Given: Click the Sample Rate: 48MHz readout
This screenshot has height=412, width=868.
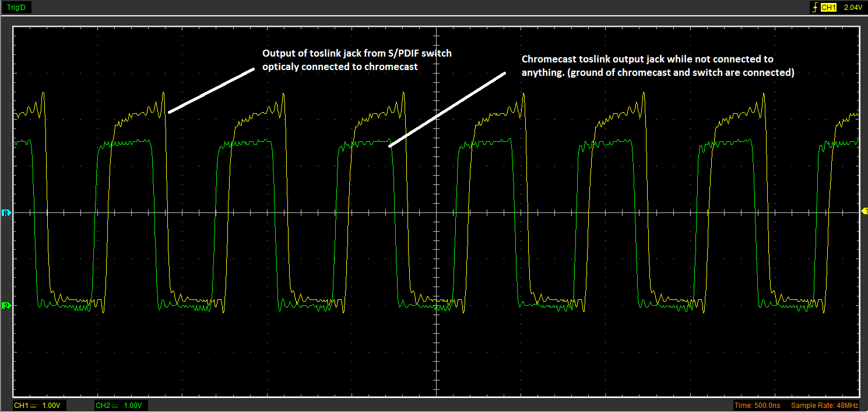Looking at the screenshot, I should 824,405.
